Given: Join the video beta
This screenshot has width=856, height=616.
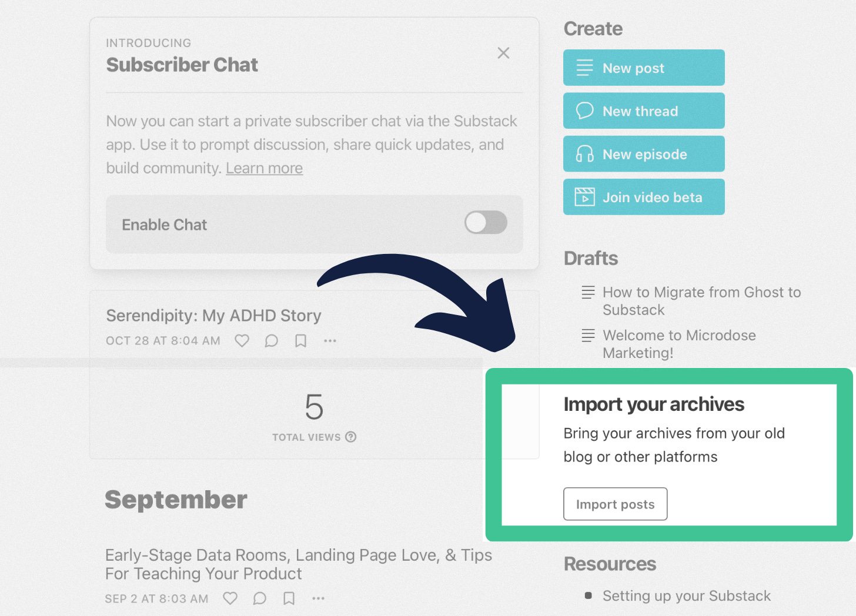Looking at the screenshot, I should [643, 197].
